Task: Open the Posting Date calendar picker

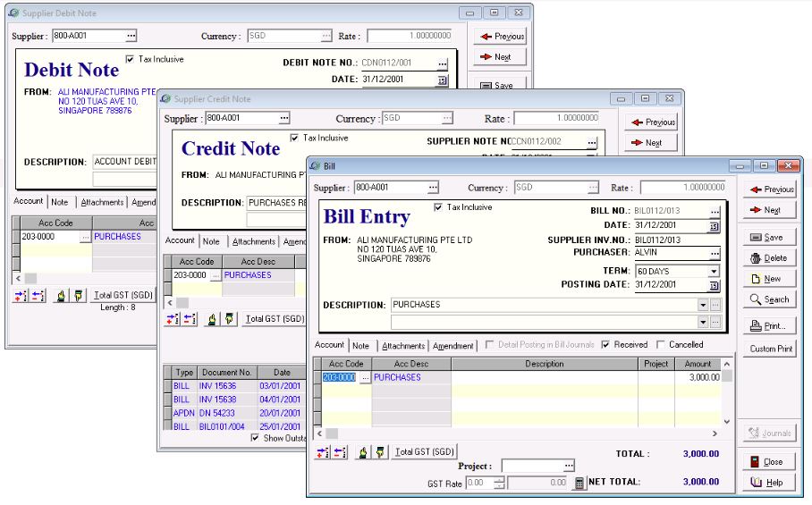Action: 714,285
